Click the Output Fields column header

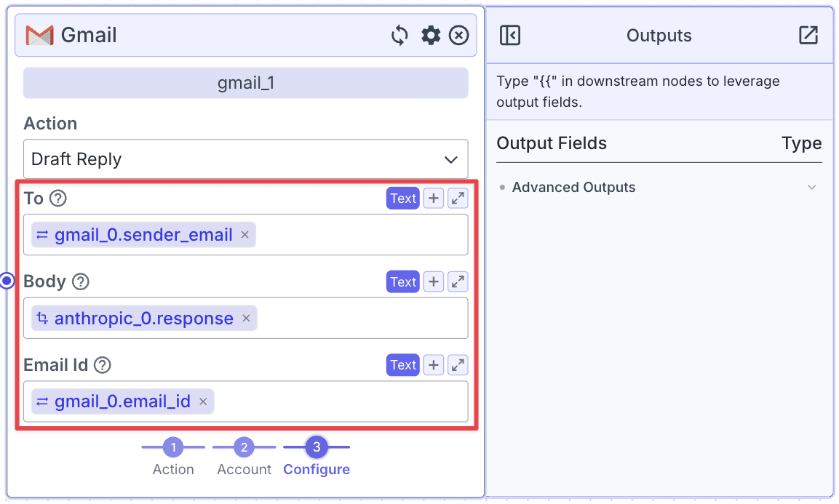tap(552, 143)
